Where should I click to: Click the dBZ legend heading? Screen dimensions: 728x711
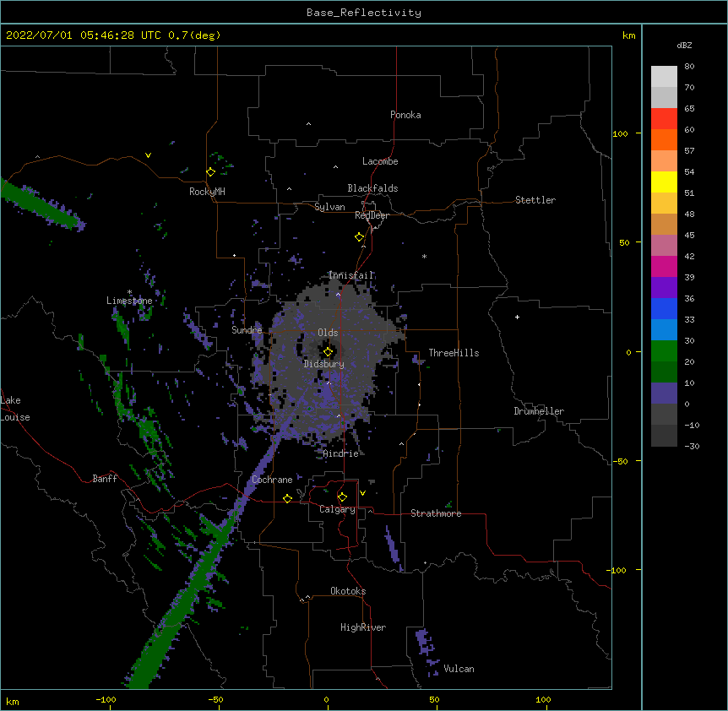[684, 46]
